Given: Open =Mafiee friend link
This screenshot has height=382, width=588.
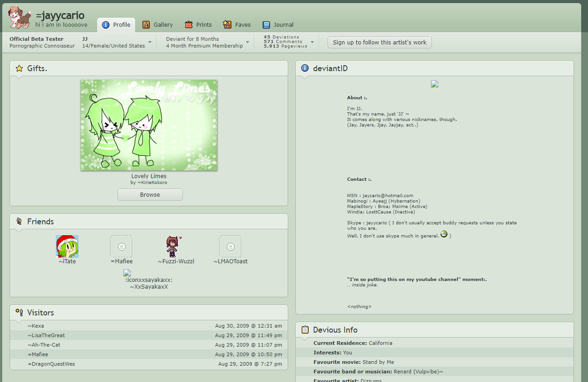Looking at the screenshot, I should coord(122,261).
